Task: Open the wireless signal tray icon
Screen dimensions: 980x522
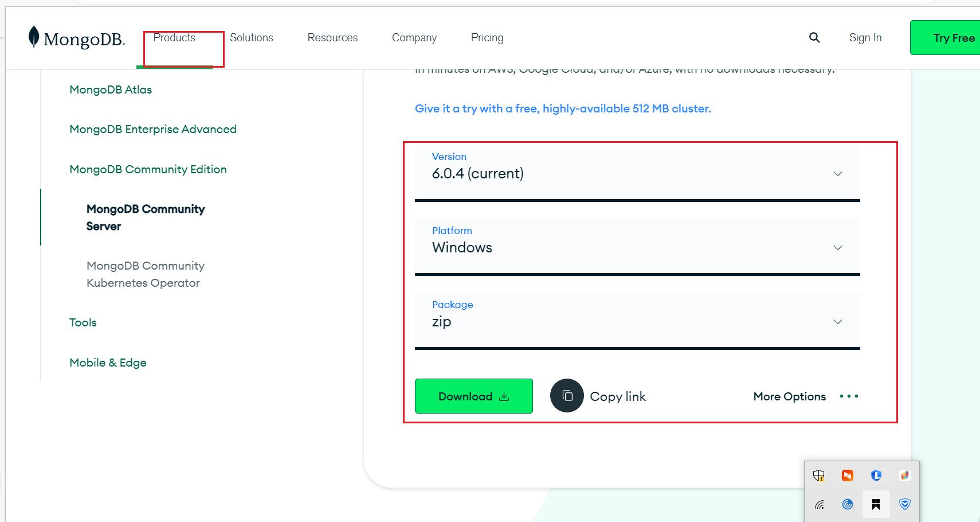Action: (819, 504)
